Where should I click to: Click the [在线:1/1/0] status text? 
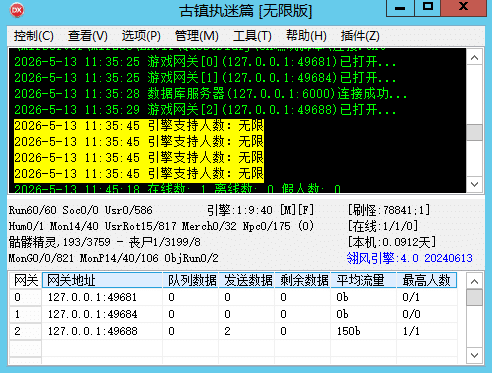[383, 226]
